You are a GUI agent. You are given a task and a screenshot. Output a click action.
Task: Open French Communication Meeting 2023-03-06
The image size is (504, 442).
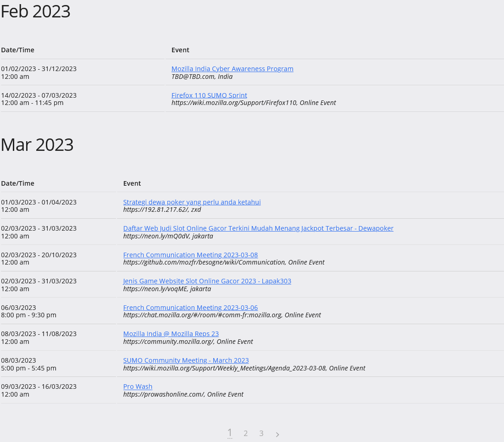pos(190,308)
